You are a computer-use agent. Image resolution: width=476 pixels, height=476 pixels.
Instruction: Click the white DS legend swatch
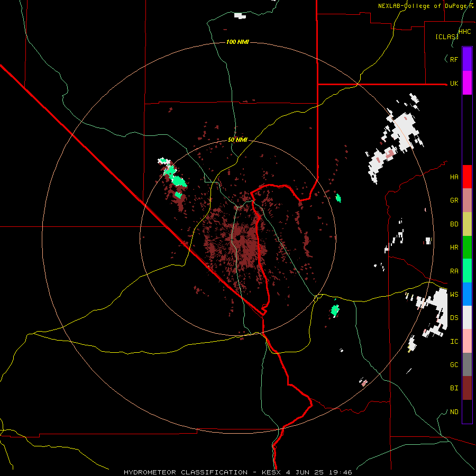point(467,317)
